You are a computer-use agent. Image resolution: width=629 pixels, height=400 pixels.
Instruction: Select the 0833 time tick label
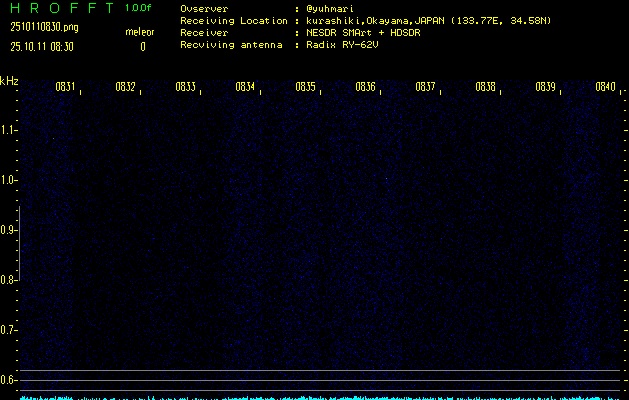point(185,87)
